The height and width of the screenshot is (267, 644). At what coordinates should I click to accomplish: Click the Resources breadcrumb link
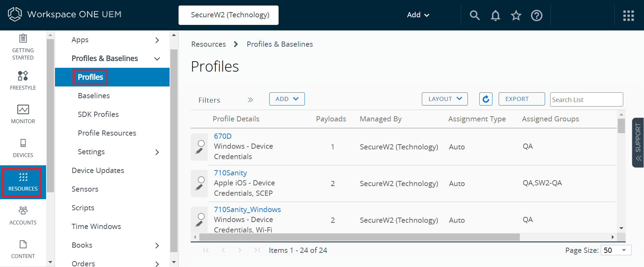click(x=208, y=44)
